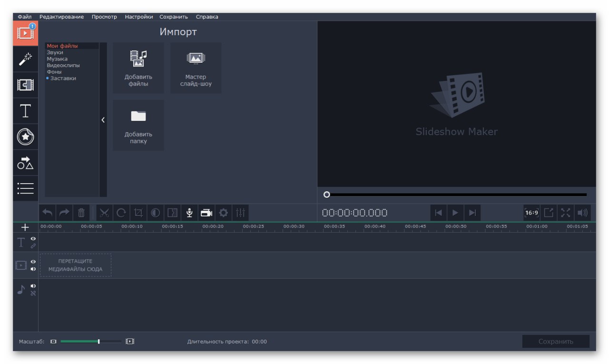Detach the preview window
This screenshot has width=609, height=364.
click(x=549, y=213)
